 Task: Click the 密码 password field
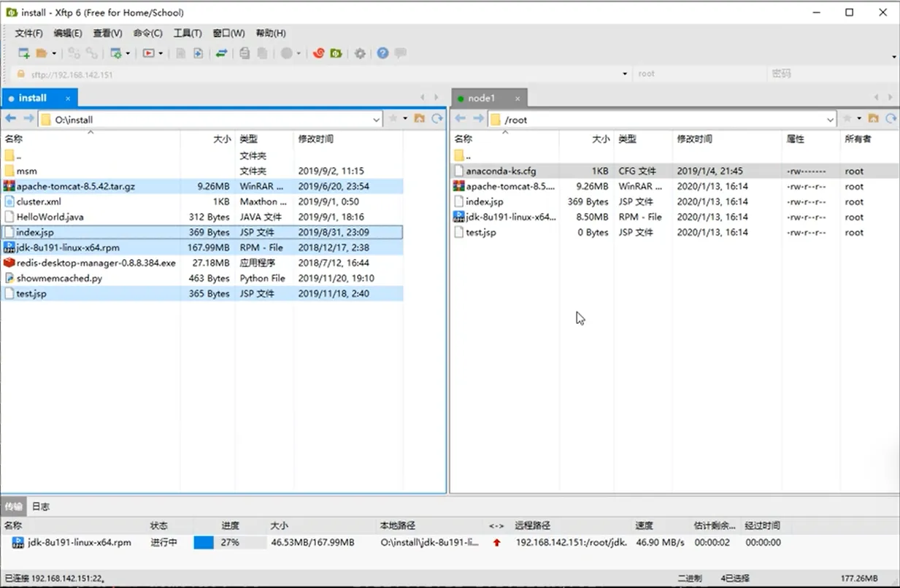[x=832, y=74]
